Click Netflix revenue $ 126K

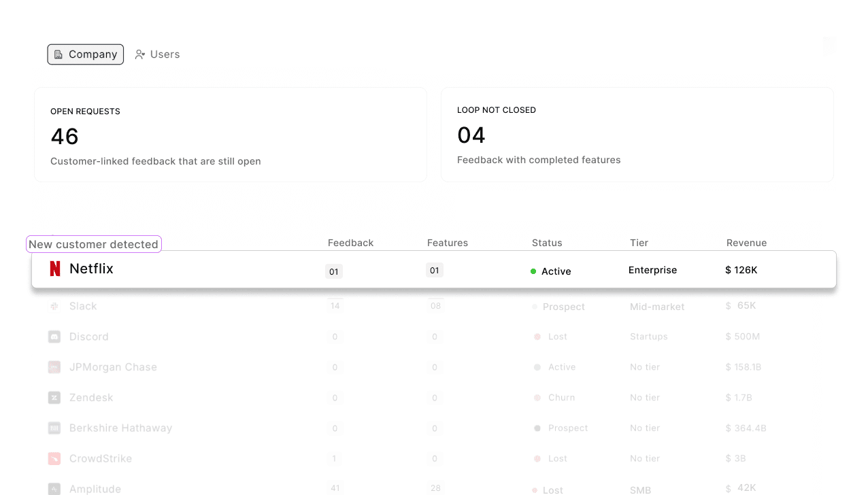click(741, 270)
